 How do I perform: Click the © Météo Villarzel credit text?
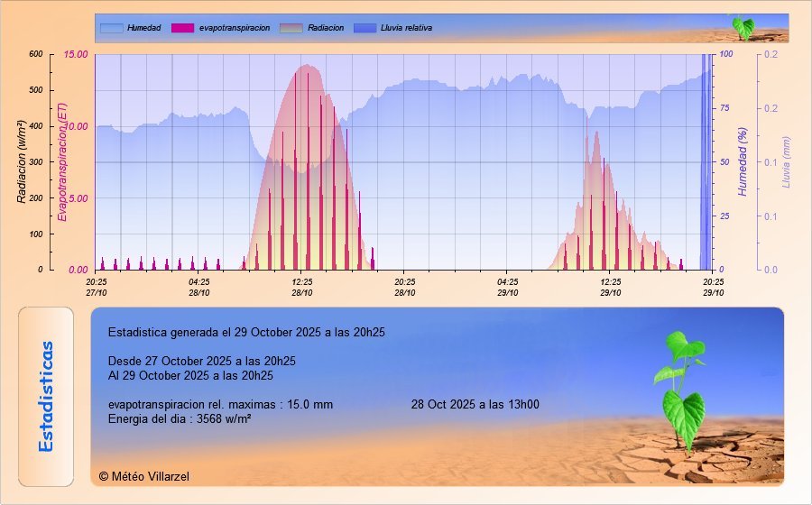[x=144, y=476]
